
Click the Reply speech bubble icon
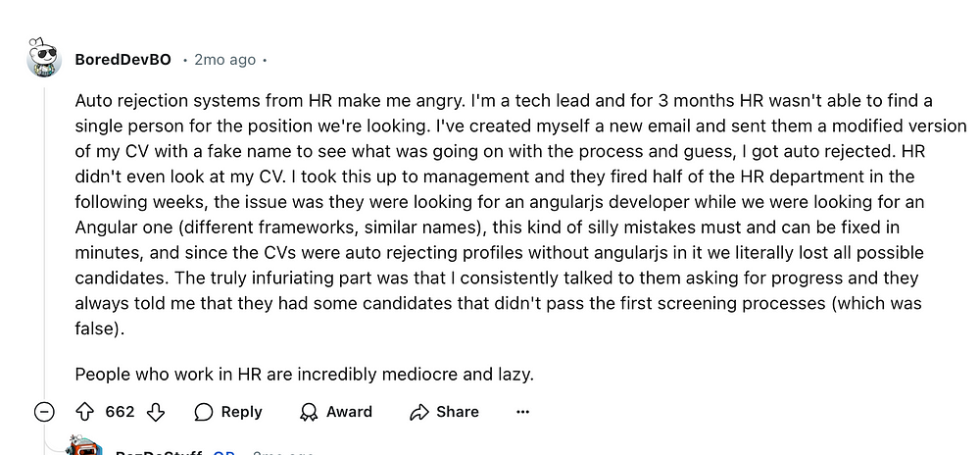[204, 412]
